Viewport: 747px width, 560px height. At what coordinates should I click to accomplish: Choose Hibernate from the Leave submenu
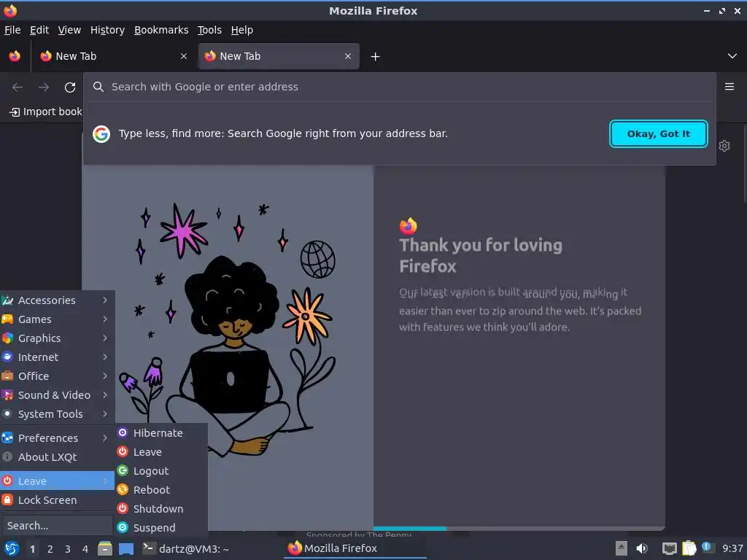click(161, 433)
